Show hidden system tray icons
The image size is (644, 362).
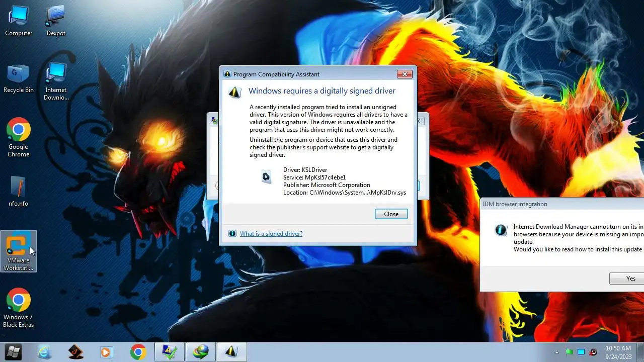(x=556, y=352)
